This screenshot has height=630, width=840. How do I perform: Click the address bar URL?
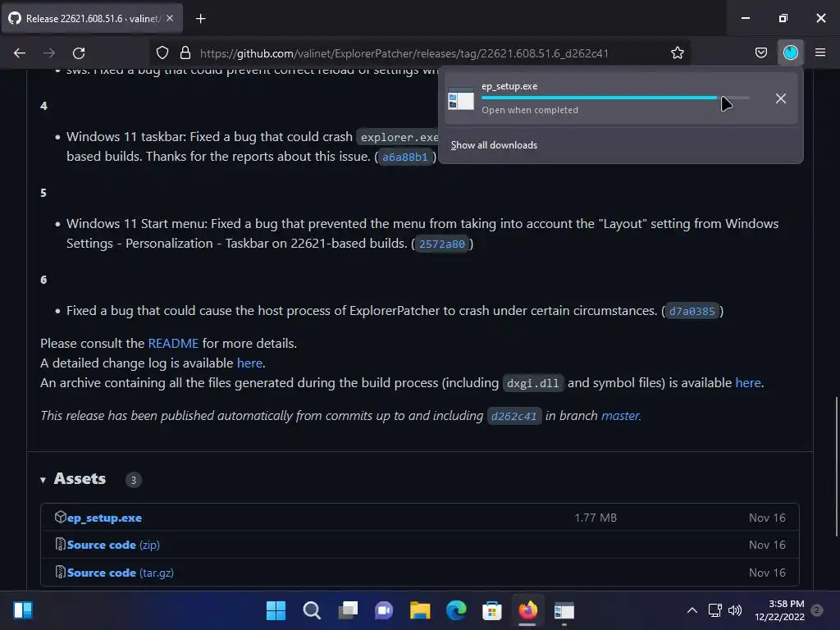pyautogui.click(x=404, y=53)
